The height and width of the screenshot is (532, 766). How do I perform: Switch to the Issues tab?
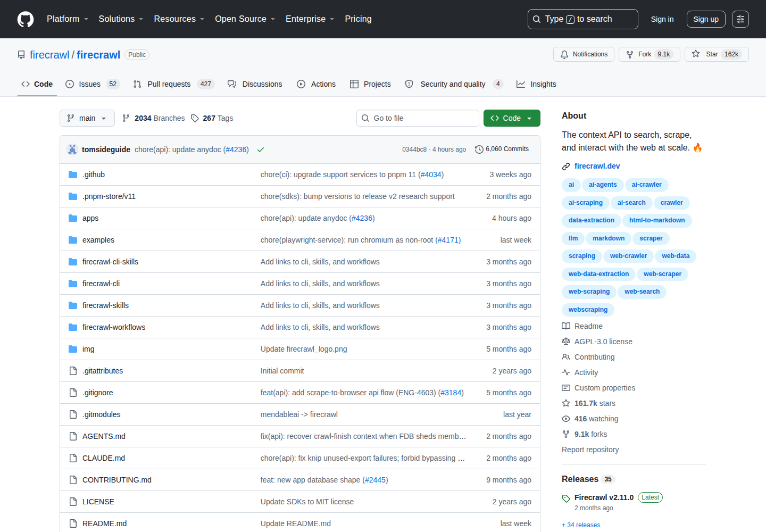click(x=93, y=84)
